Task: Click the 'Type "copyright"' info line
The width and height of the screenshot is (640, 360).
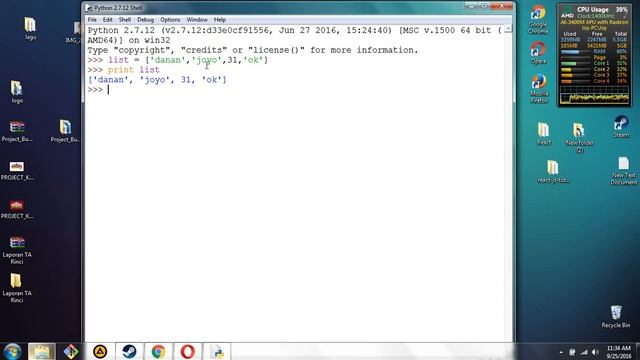Action: point(253,50)
